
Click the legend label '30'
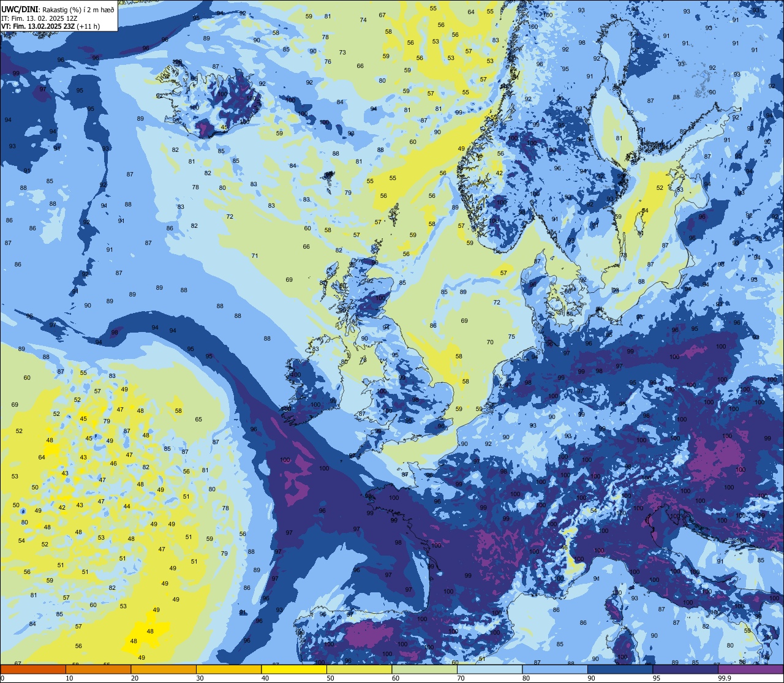click(x=200, y=678)
